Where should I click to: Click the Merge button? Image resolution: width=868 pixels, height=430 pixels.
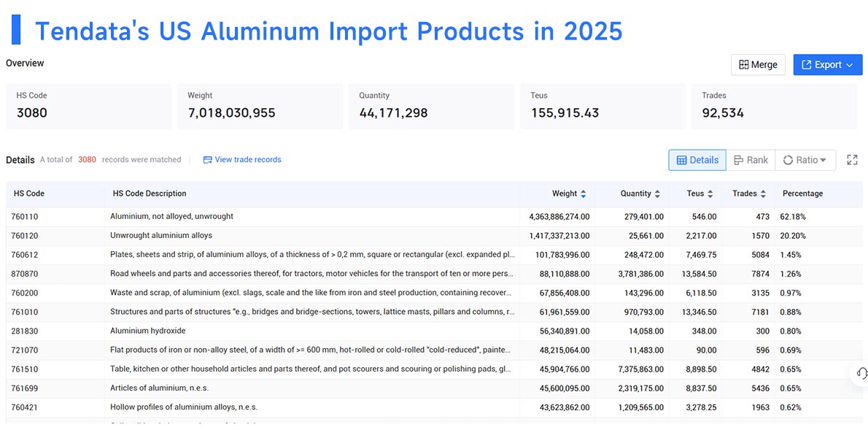758,65
